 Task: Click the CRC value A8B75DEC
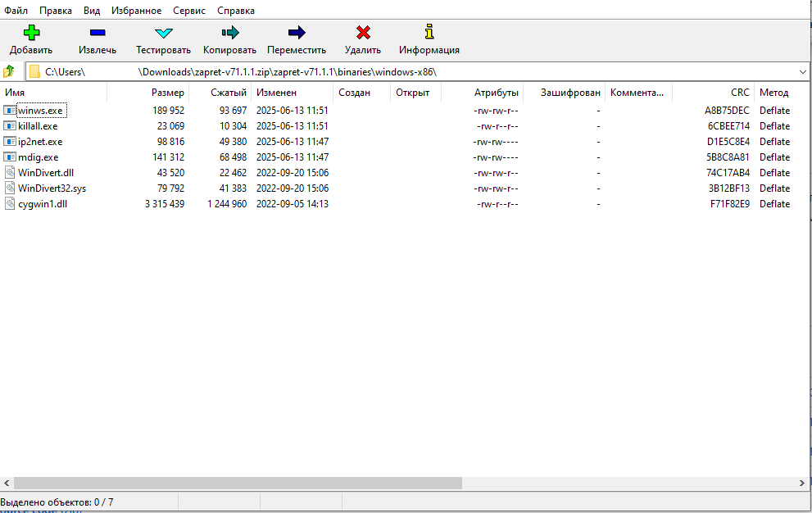pyautogui.click(x=727, y=111)
